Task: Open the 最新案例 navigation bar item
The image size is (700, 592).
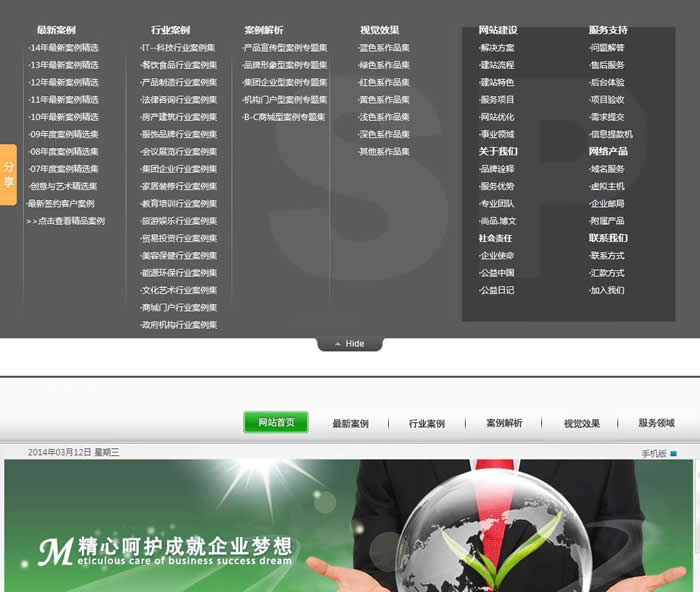Action: coord(350,424)
